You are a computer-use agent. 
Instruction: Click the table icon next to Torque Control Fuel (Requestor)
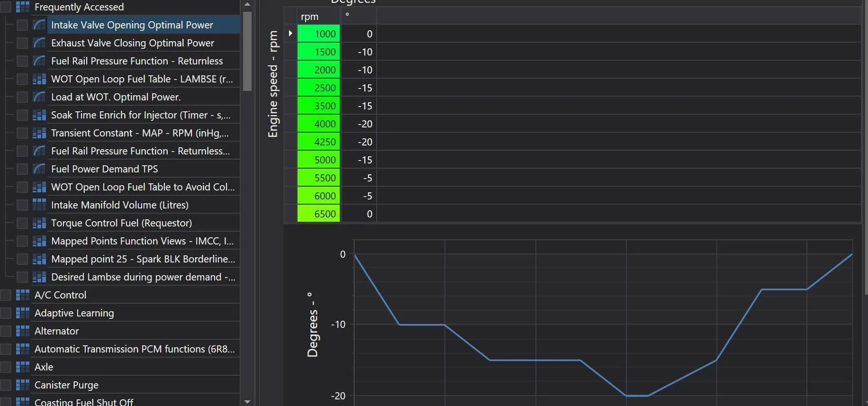click(39, 223)
